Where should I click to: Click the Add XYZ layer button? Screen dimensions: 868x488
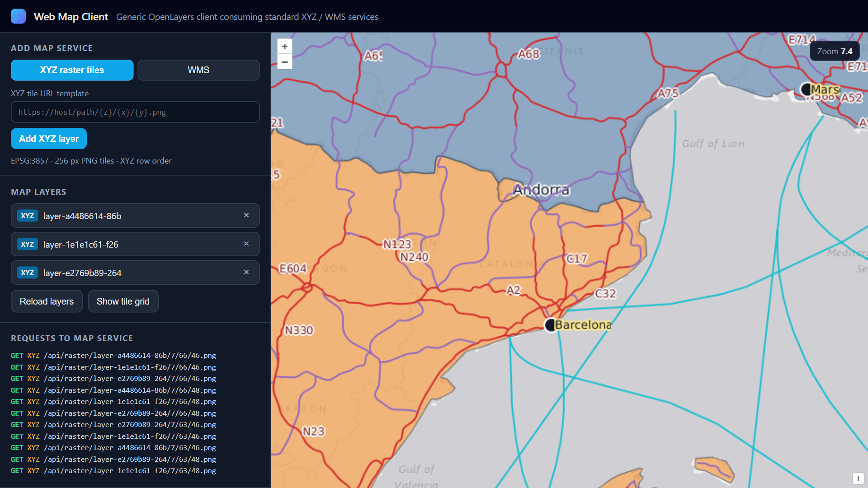[x=49, y=139]
